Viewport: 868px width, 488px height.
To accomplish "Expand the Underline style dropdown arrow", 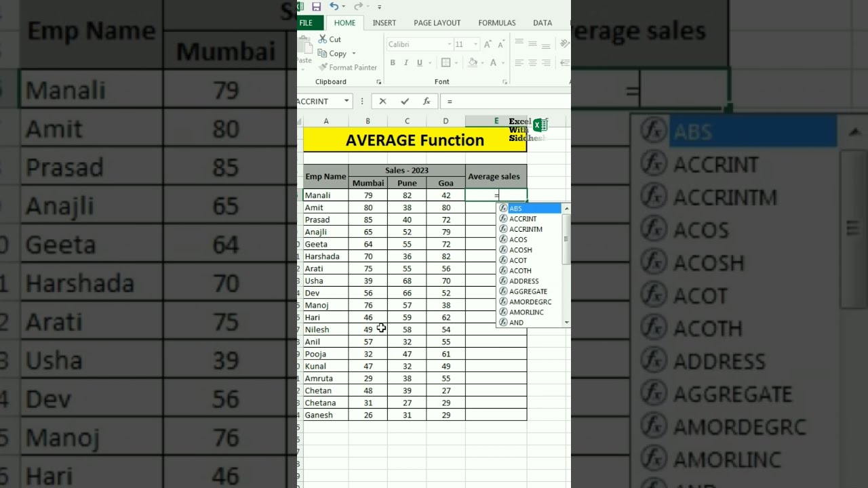I will click(430, 63).
